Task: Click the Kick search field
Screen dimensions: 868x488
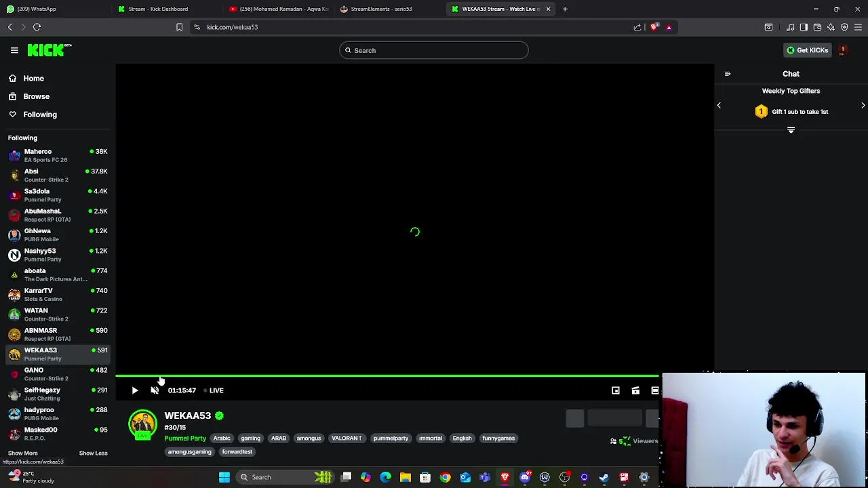Action: point(434,50)
